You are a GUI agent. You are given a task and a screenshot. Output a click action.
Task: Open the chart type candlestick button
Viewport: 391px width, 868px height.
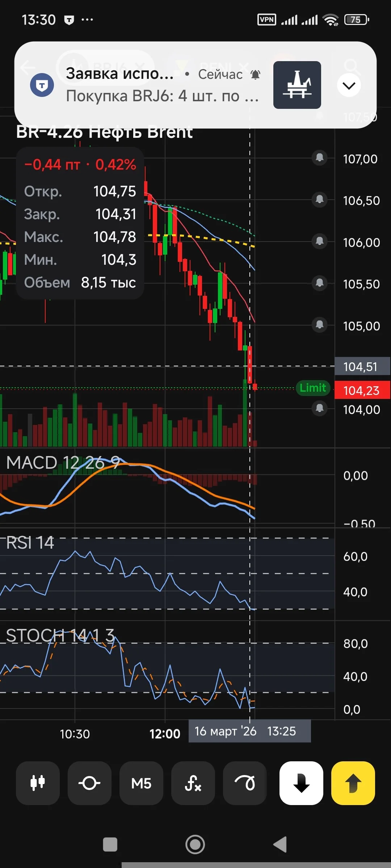pos(38,783)
